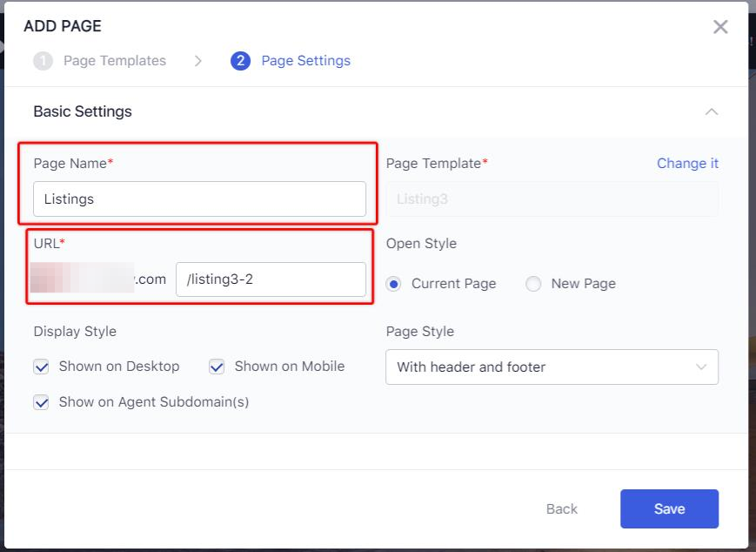Screen dimensions: 756x552
Task: Choose the New Page open style
Action: (533, 284)
